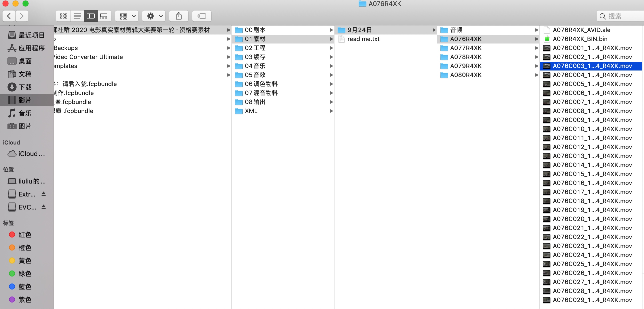
Task: Click the Edit Tags toolbar button
Action: 202,16
